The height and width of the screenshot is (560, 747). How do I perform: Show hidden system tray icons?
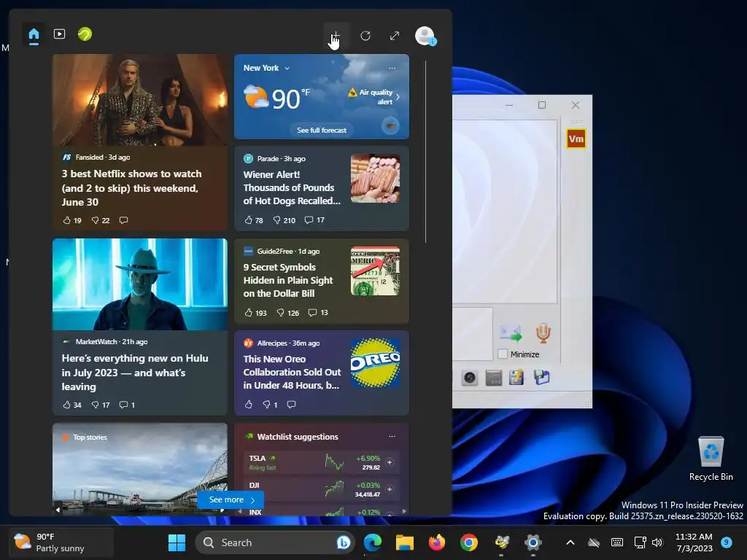[570, 542]
